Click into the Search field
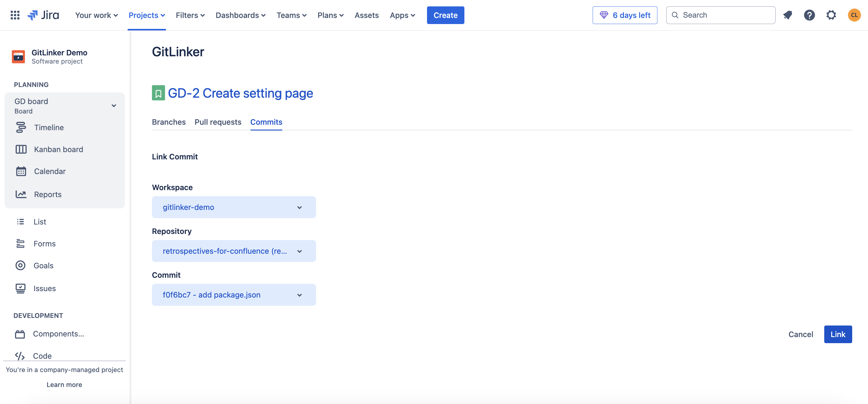Image resolution: width=868 pixels, height=404 pixels. [x=725, y=15]
